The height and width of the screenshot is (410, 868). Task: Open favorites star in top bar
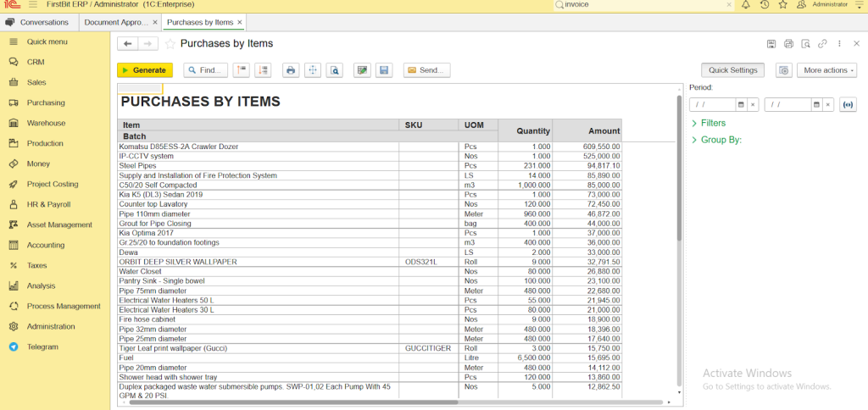[x=782, y=4]
